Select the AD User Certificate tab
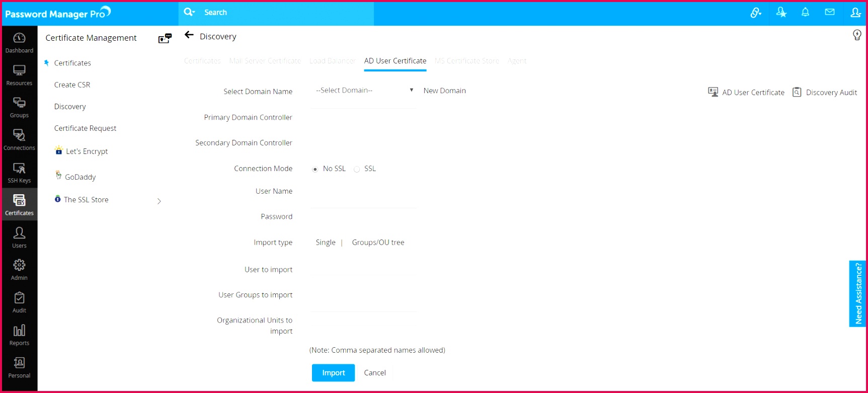Screen dimensions: 868x393 (x=395, y=61)
